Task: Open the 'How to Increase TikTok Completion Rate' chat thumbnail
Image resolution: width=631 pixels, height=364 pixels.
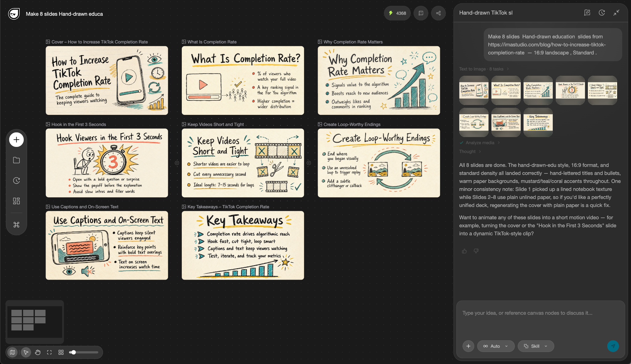Action: coord(474,90)
